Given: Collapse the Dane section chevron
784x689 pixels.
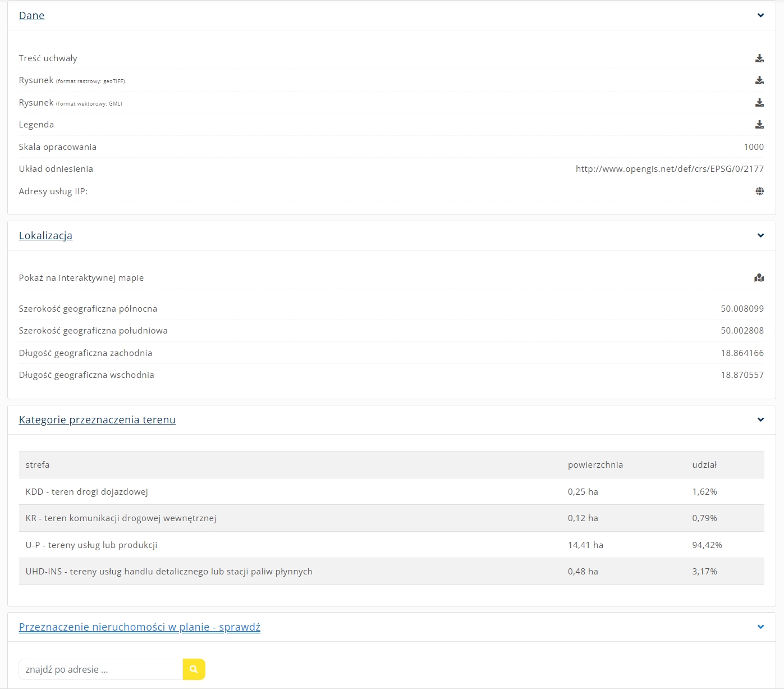Looking at the screenshot, I should coord(760,16).
